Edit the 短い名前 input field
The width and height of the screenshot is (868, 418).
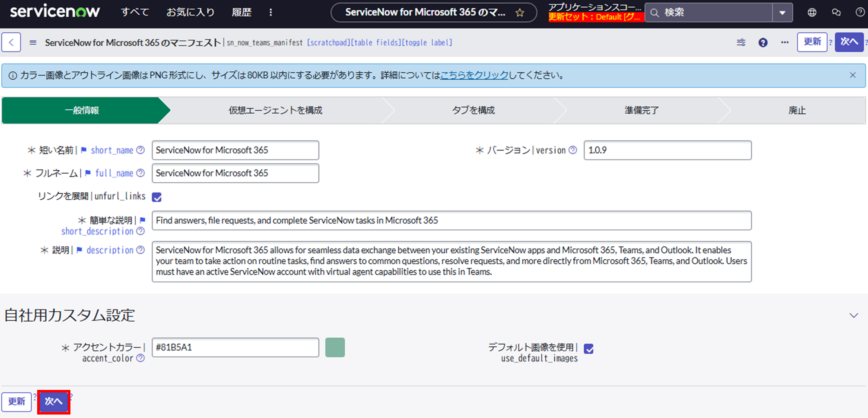[x=235, y=150]
